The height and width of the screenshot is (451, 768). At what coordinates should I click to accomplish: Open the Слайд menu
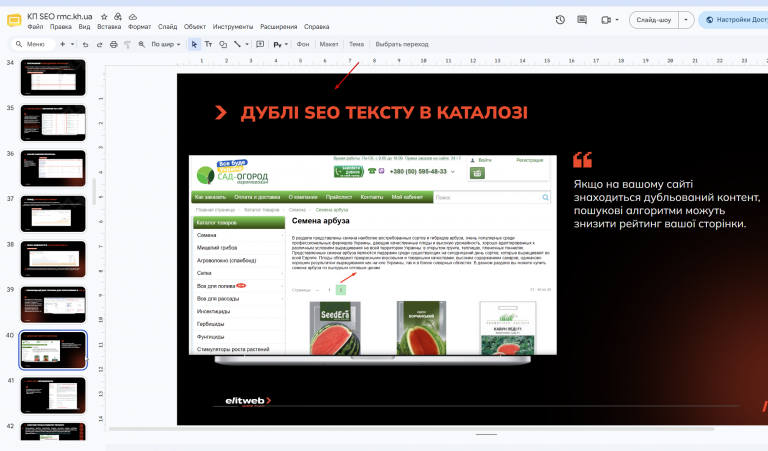pos(168,26)
